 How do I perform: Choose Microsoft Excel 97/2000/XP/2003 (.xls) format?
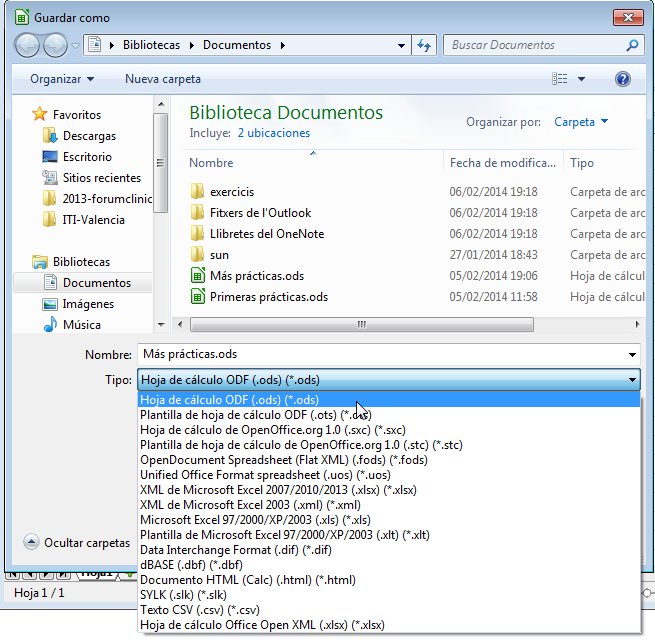[x=388, y=520]
